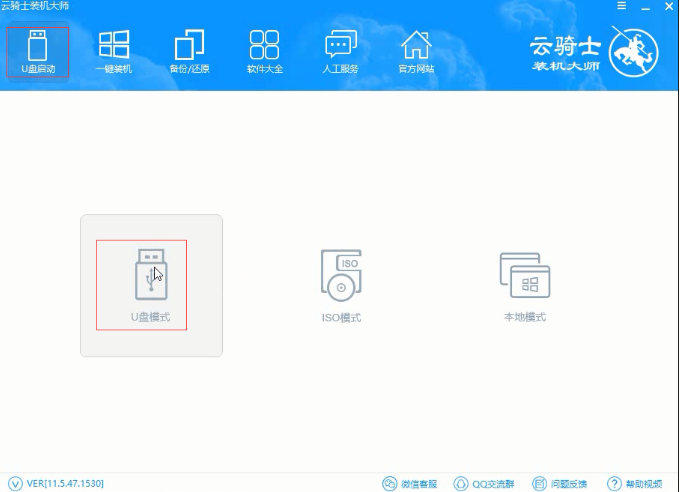
Task: Click the version VER[11.5.47.1530] text
Action: [65, 483]
